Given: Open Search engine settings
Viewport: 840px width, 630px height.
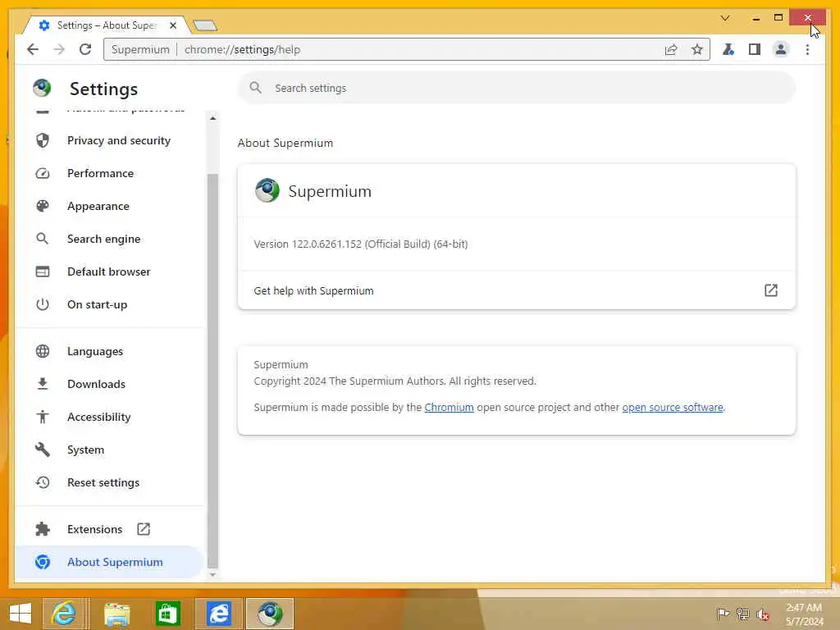Looking at the screenshot, I should click(x=109, y=239).
